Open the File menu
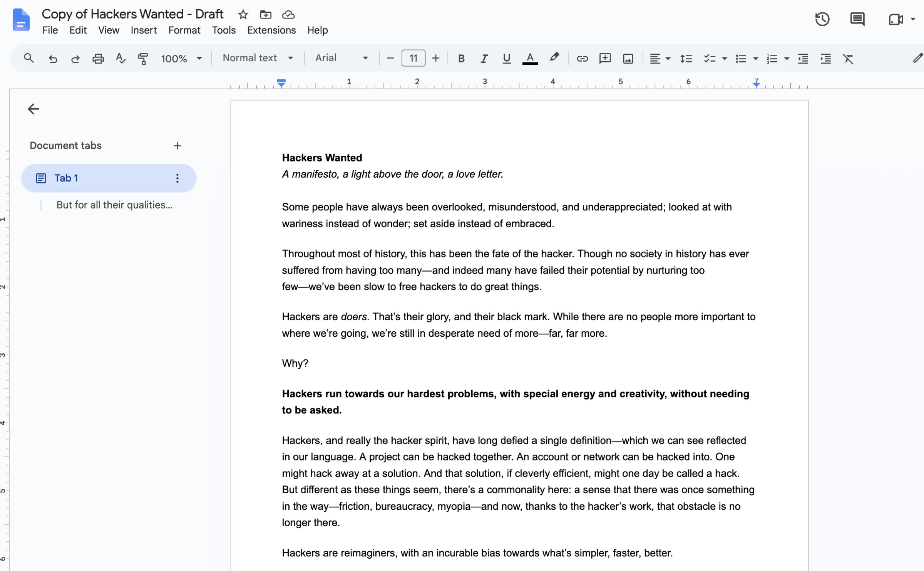Viewport: 924px width, 571px height. [x=50, y=30]
